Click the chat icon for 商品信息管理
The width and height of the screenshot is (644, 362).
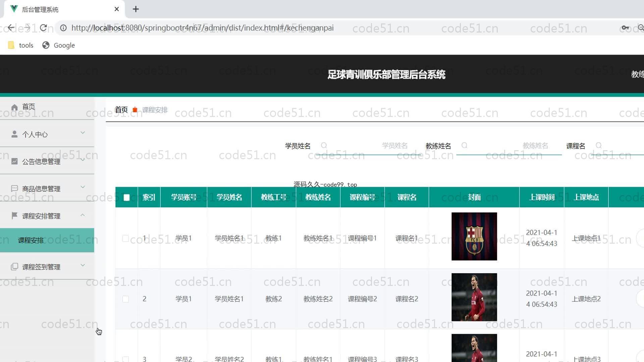tap(14, 189)
